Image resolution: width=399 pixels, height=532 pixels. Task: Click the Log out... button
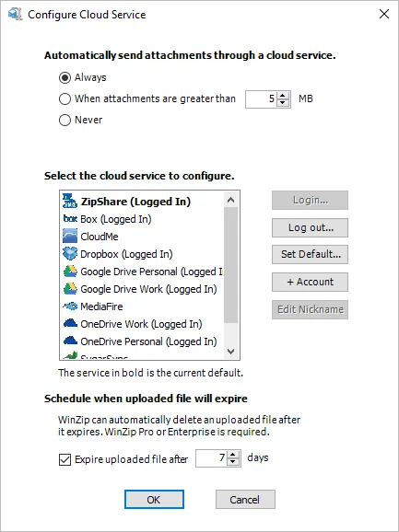click(x=310, y=227)
